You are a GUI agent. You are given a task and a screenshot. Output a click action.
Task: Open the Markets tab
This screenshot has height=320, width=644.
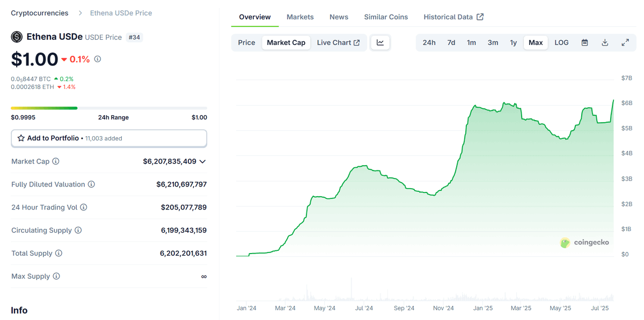[x=300, y=17]
